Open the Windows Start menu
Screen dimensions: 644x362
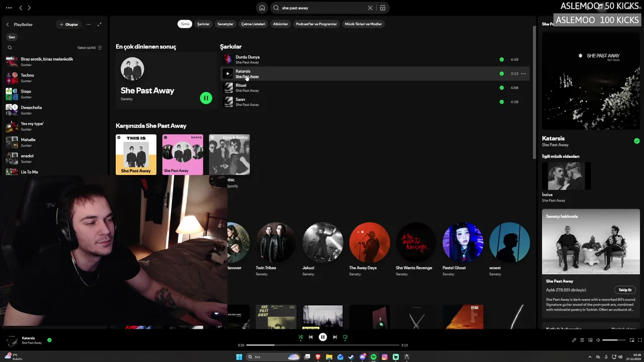[239, 357]
